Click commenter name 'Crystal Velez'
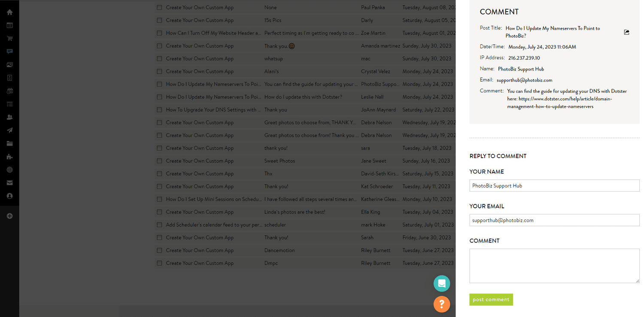644x317 pixels. pyautogui.click(x=376, y=71)
